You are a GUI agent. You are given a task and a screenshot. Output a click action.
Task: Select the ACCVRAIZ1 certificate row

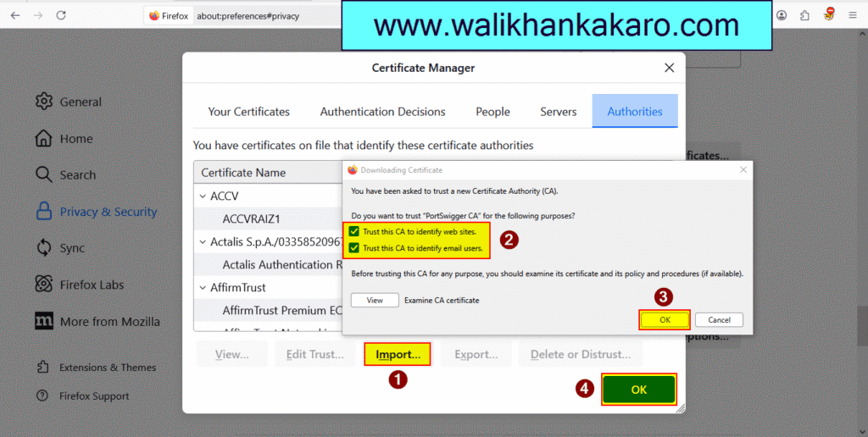(268, 219)
